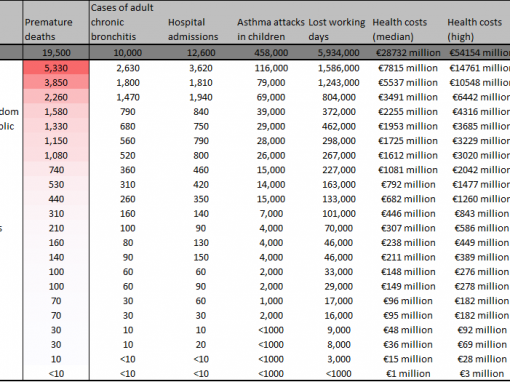Image resolution: width=510 pixels, height=382 pixels.
Task: Select the 'Lost working days' header
Action: point(337,29)
